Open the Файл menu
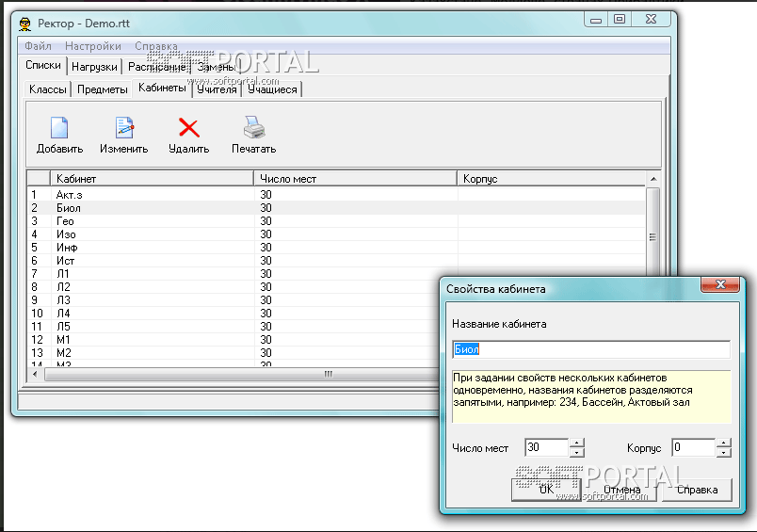Image resolution: width=757 pixels, height=532 pixels. (x=39, y=46)
